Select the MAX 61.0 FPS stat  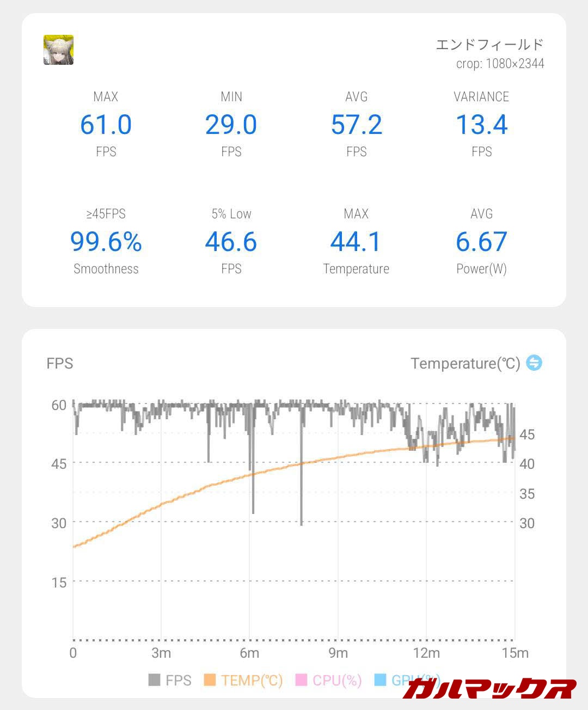pos(106,125)
